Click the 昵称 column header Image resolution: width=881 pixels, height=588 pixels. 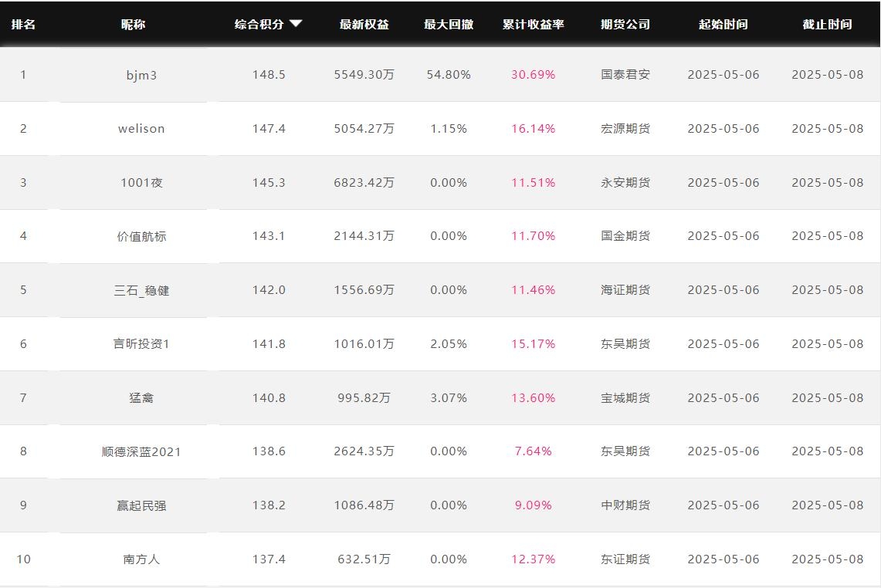point(133,24)
